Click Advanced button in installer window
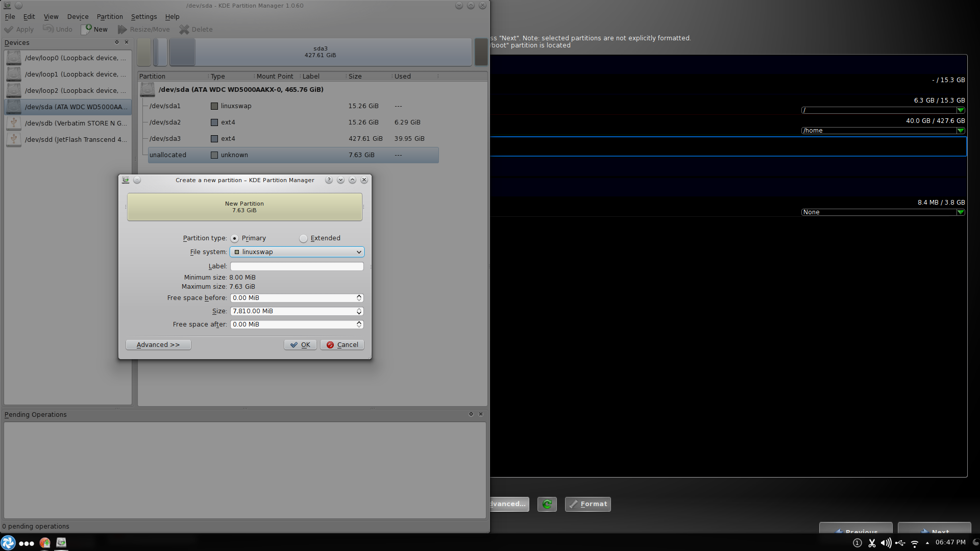The width and height of the screenshot is (980, 551). pyautogui.click(x=509, y=504)
